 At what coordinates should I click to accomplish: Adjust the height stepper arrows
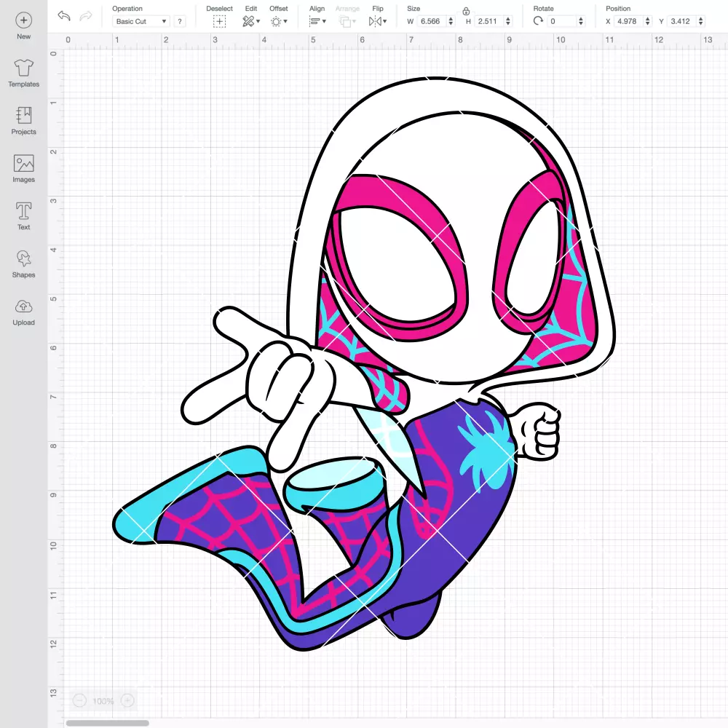(508, 21)
